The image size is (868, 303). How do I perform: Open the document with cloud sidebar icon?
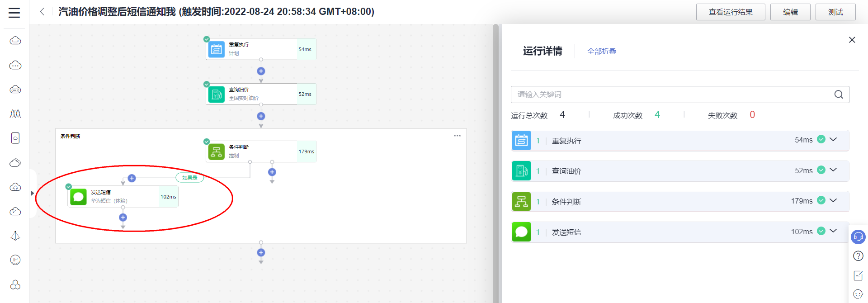tap(15, 138)
